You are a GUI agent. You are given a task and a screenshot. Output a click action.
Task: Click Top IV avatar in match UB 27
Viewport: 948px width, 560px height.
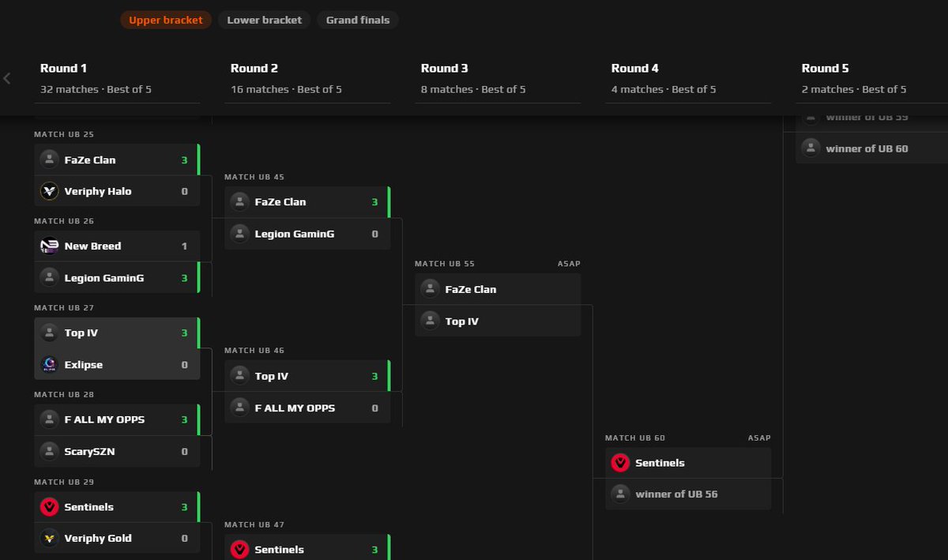[x=50, y=333]
